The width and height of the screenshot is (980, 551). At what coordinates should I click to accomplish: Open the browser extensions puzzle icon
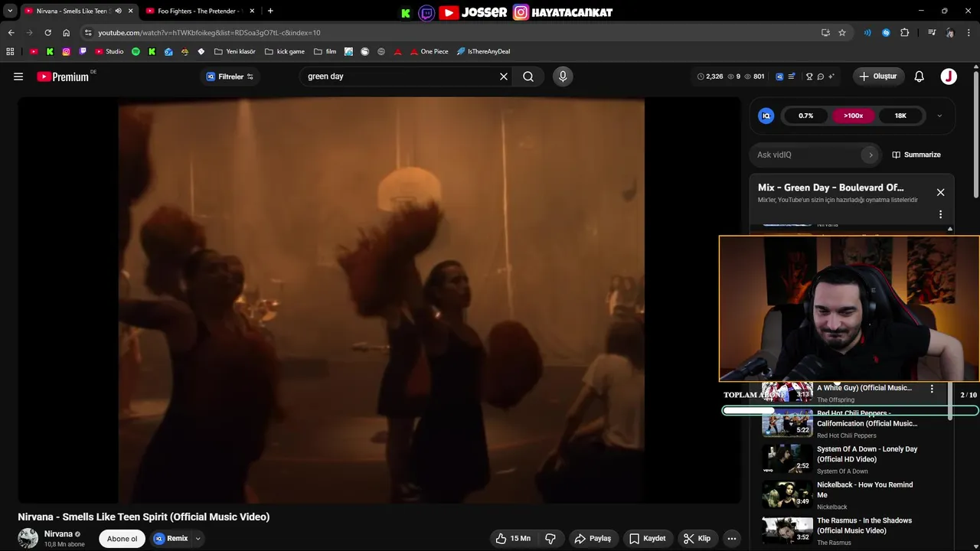905,32
